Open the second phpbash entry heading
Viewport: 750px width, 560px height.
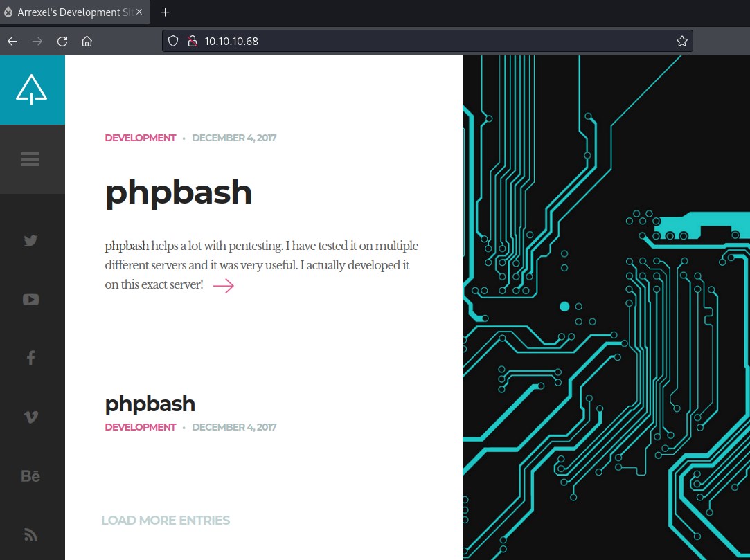click(x=150, y=404)
